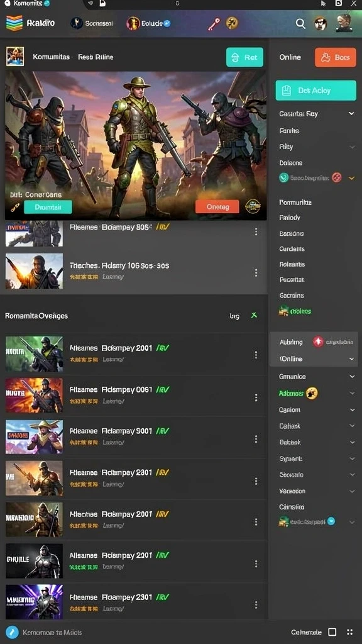Open the rightmost profile avatar in top bar

(x=344, y=23)
